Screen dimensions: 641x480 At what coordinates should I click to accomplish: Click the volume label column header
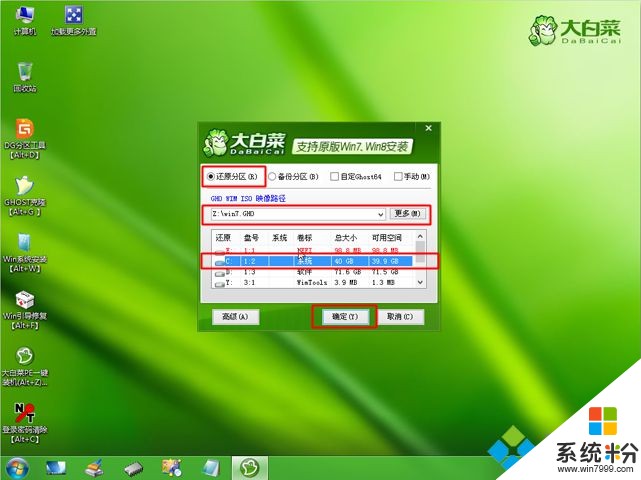tap(305, 238)
